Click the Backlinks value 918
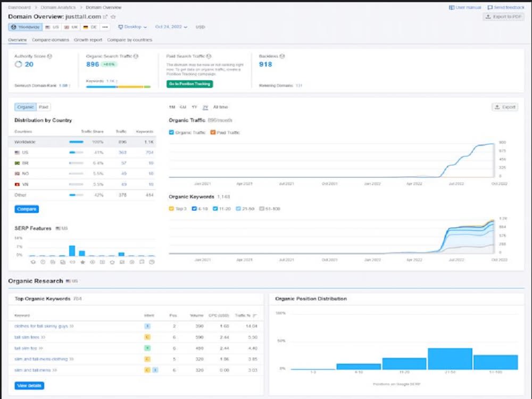Screen dimensions: 532x399 (x=265, y=64)
